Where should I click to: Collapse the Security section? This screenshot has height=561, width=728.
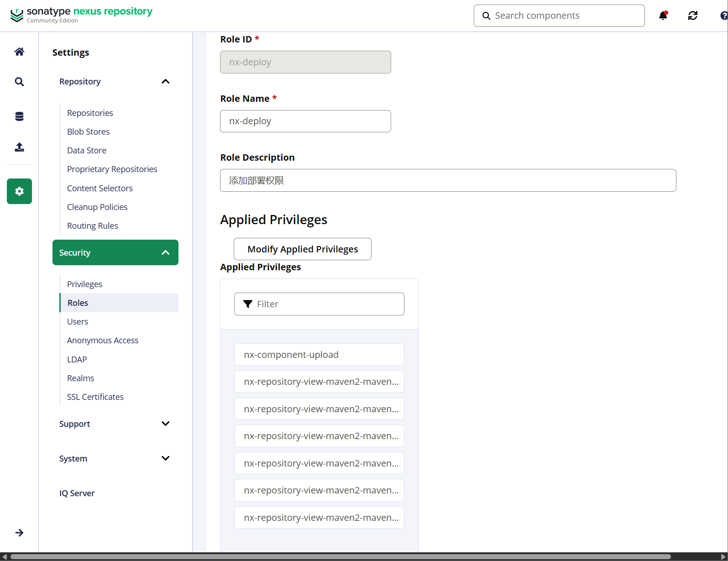coord(165,252)
